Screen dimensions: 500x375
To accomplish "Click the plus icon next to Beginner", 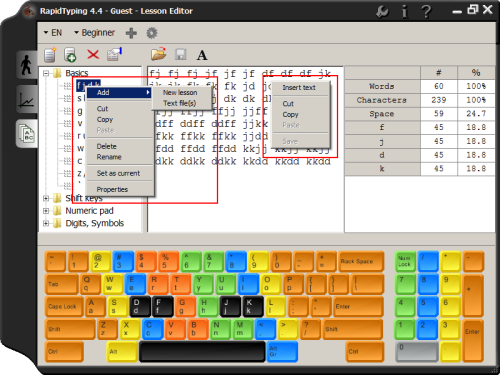I will click(131, 33).
